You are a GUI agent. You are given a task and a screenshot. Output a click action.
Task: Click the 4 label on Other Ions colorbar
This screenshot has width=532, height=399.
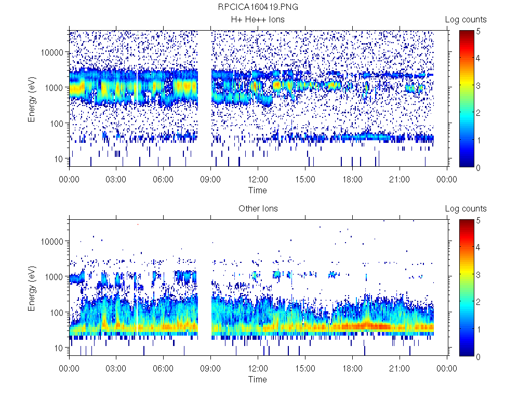478,247
